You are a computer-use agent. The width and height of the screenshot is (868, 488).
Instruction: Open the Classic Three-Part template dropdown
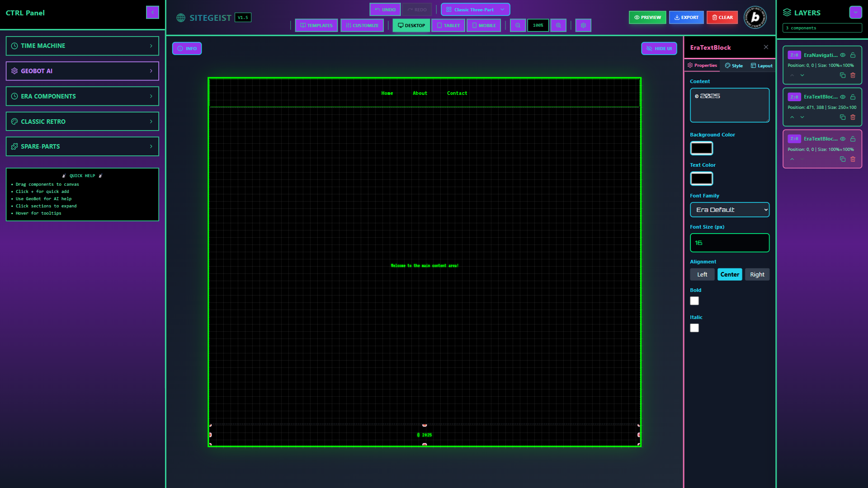pos(475,9)
